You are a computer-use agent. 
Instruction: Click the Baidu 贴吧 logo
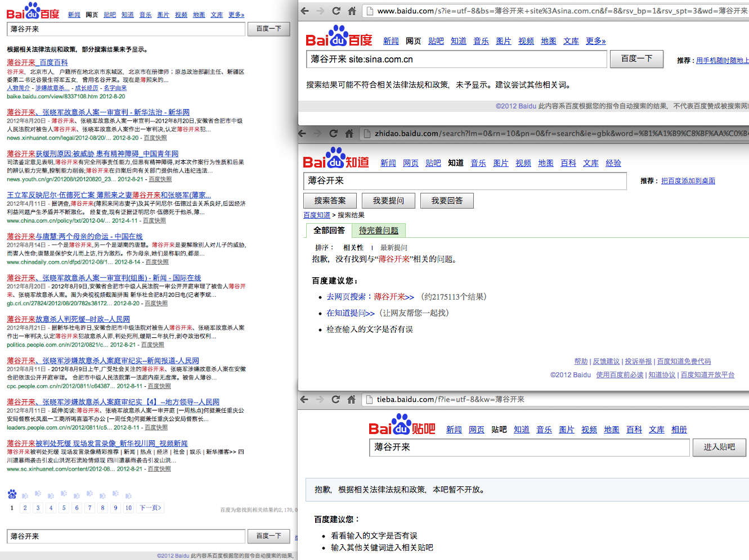pos(402,426)
